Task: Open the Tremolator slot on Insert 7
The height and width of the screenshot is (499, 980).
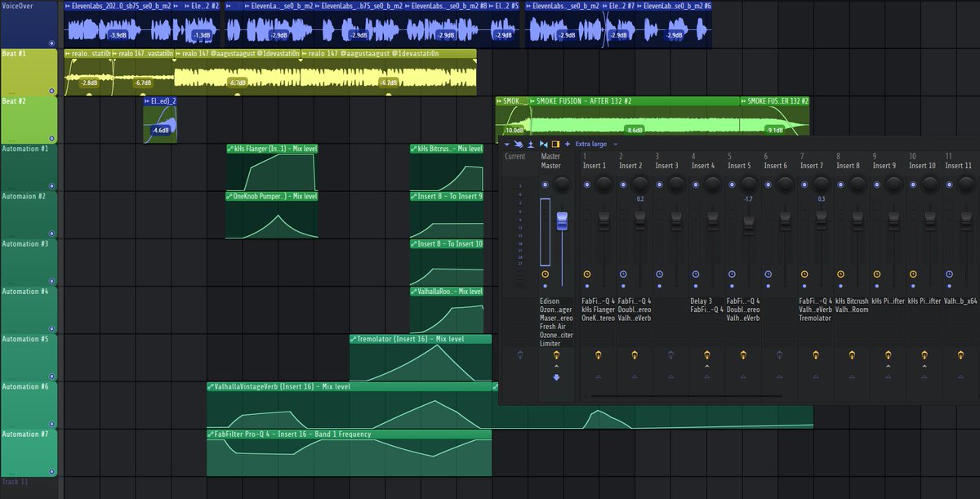Action: click(x=815, y=319)
